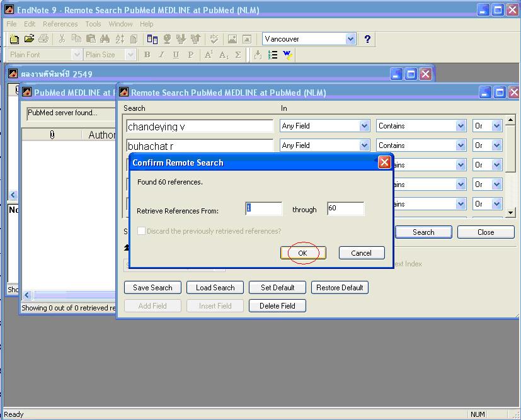The height and width of the screenshot is (420, 521).
Task: Click the Return to Word icon
Action: (x=287, y=55)
